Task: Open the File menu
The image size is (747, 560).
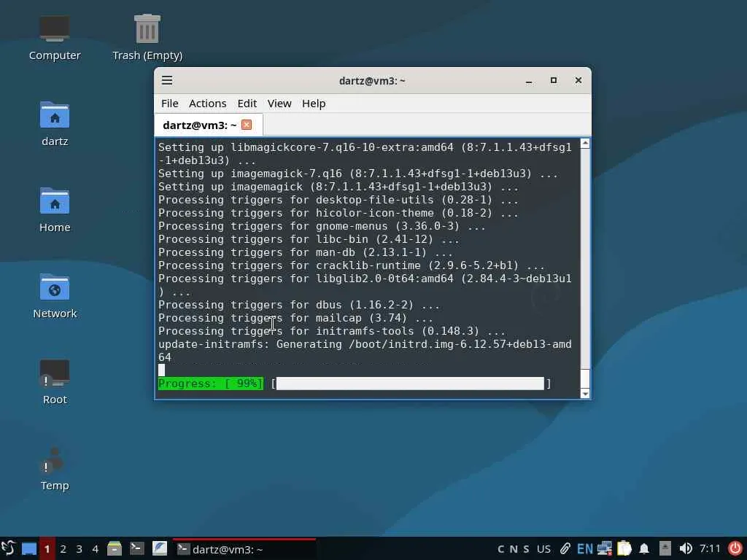Action: [x=169, y=104]
